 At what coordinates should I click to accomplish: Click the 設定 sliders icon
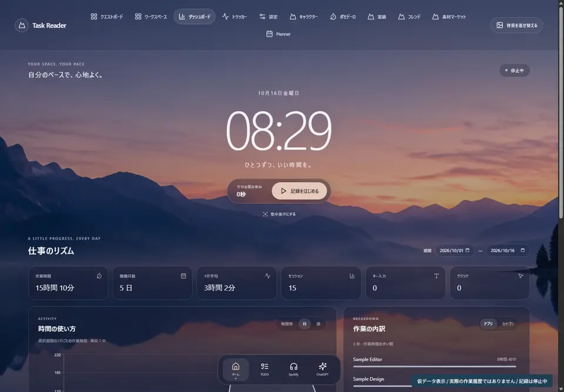coord(262,16)
